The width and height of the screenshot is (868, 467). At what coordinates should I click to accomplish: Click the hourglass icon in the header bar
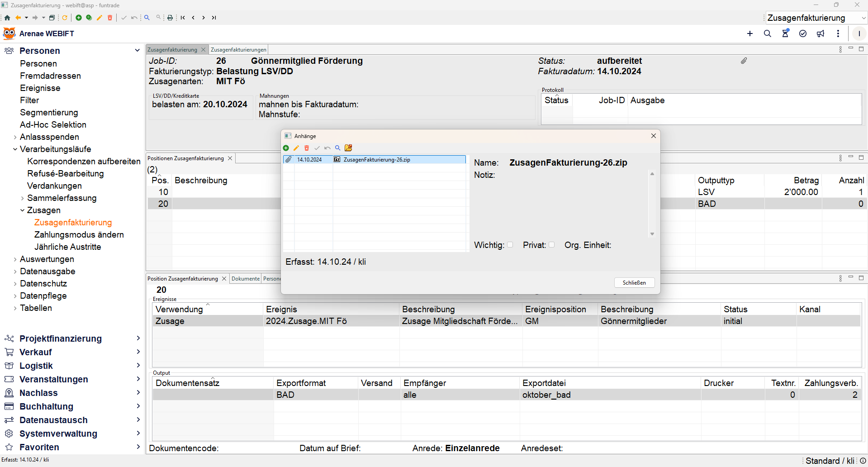[785, 33]
